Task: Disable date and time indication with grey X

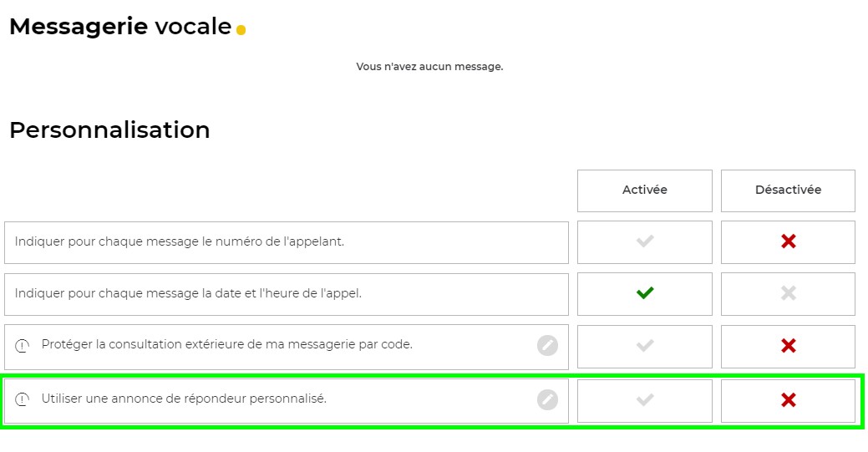Action: point(788,293)
